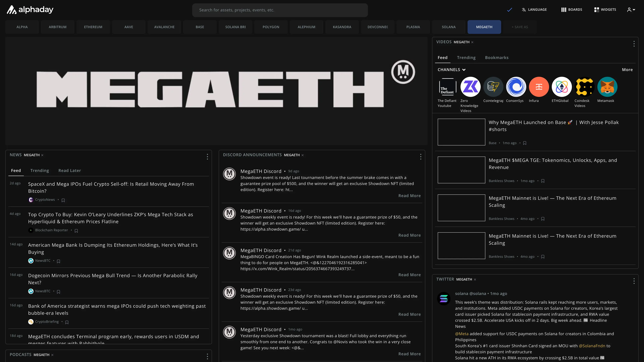
Task: Open Dogecoin Mirrors Previous Mega Bull Trend article
Action: pyautogui.click(x=113, y=279)
